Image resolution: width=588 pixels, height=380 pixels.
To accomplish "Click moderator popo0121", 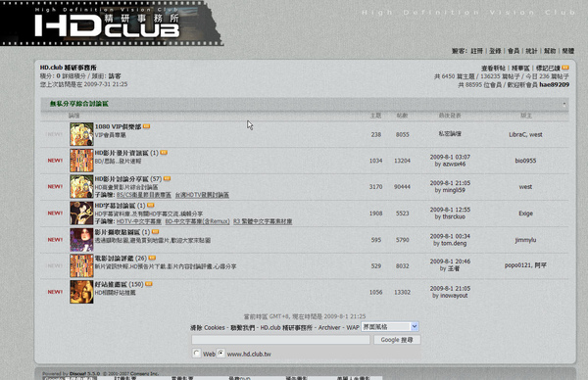I will click(517, 265).
